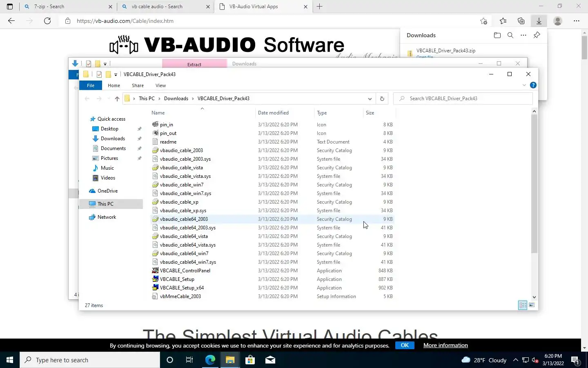This screenshot has width=588, height=368.
Task: Expand path chevron after Downloads
Action: 193,99
